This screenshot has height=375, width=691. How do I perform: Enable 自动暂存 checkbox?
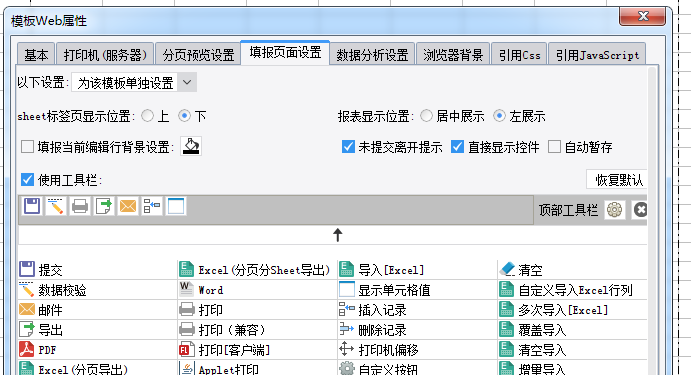554,146
